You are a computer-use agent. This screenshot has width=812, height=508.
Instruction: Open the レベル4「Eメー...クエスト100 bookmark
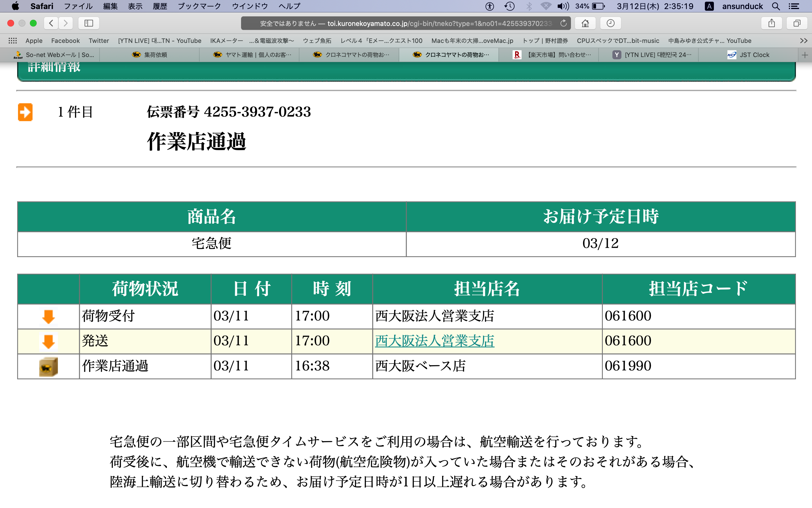[381, 41]
